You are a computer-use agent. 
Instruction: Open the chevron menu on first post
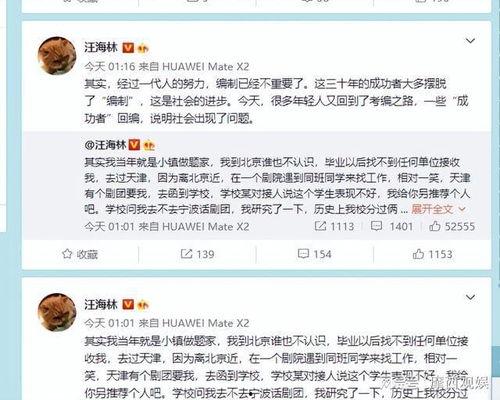(470, 41)
